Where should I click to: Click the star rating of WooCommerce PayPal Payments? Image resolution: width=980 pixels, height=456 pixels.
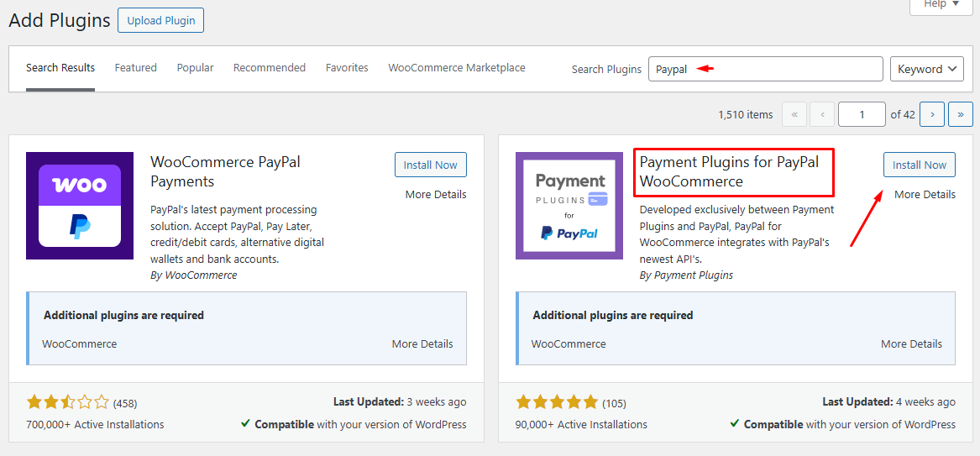[x=67, y=402]
